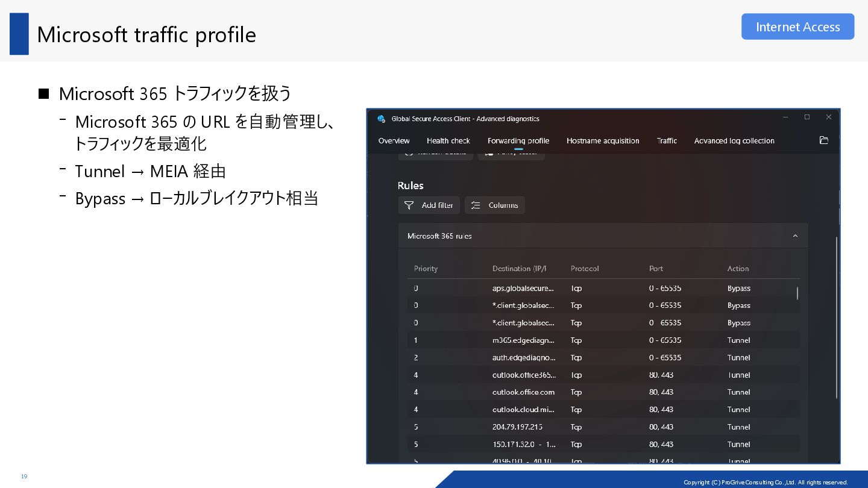Click the Tunnel → MEIA 経由 bullet

[151, 171]
